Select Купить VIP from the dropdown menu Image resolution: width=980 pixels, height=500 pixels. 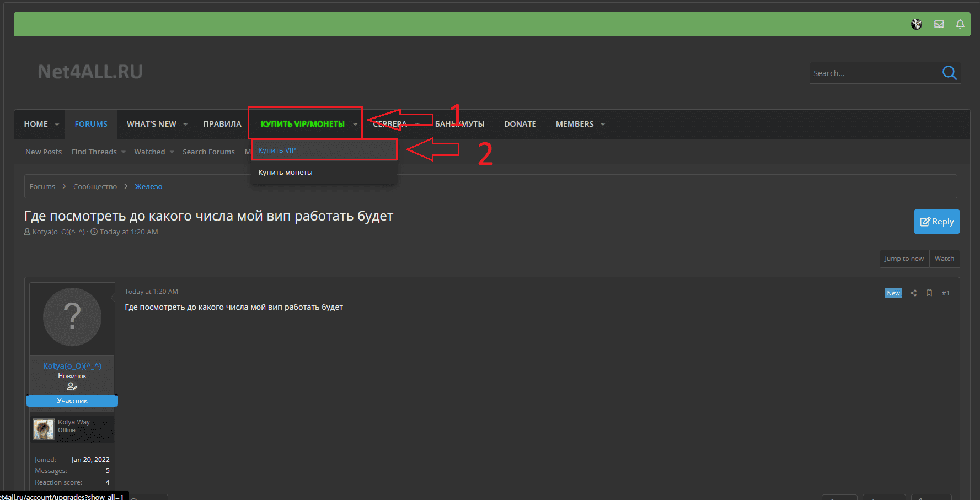tap(277, 150)
